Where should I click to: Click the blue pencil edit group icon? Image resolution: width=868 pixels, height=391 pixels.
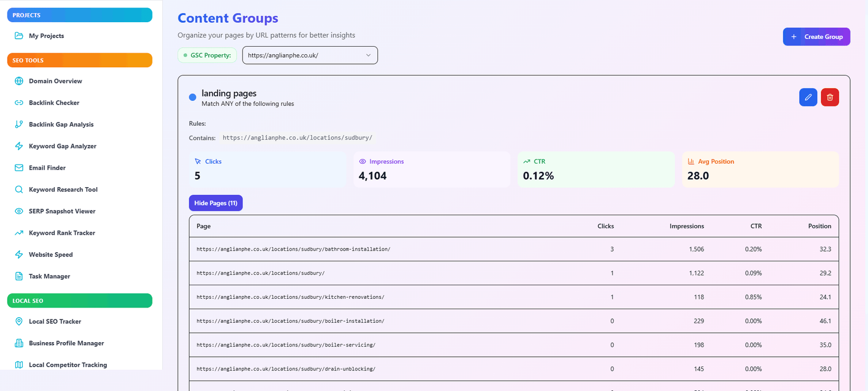[808, 97]
